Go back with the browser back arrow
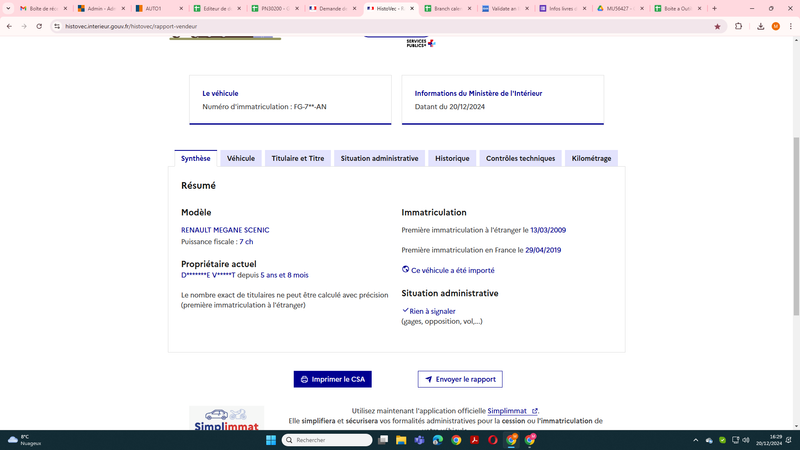Image resolution: width=800 pixels, height=450 pixels. coord(9,27)
